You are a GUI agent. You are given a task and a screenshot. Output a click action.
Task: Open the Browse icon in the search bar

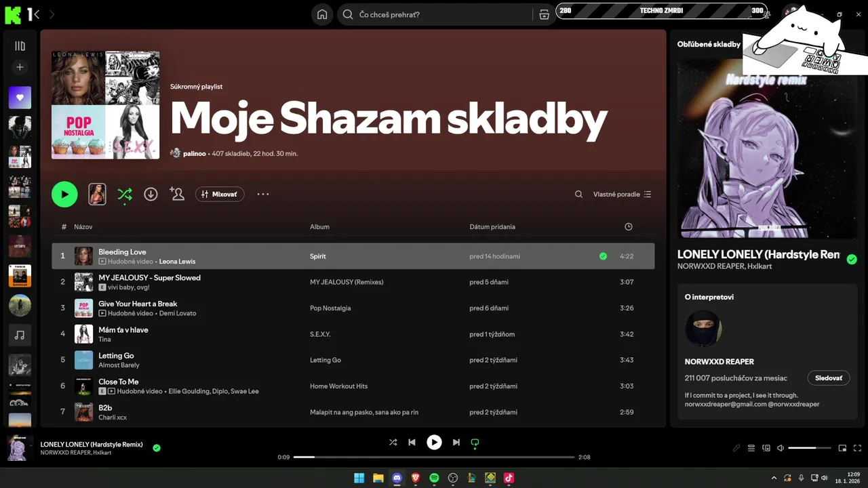coord(544,14)
